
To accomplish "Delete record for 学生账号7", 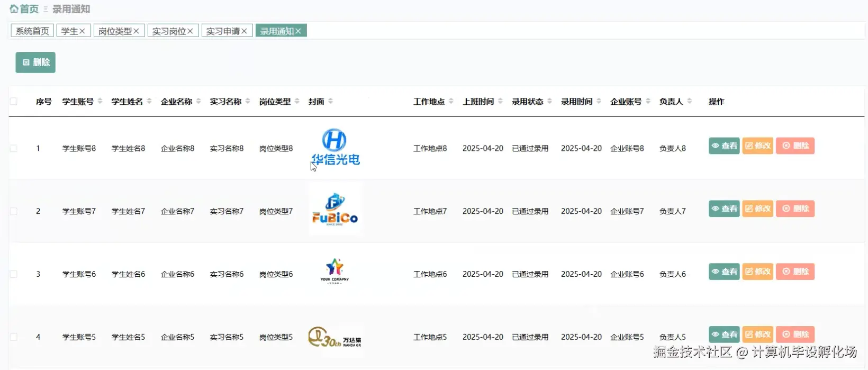I will (x=795, y=209).
